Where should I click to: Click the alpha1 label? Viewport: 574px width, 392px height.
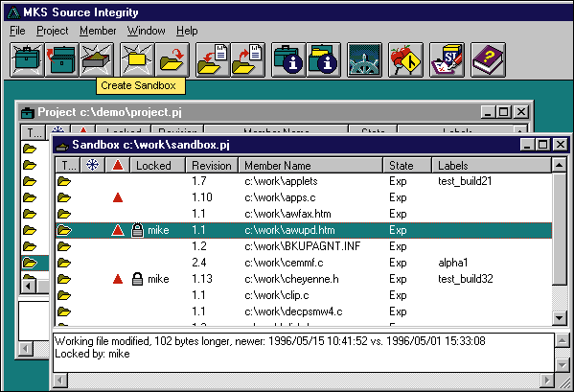pos(453,263)
